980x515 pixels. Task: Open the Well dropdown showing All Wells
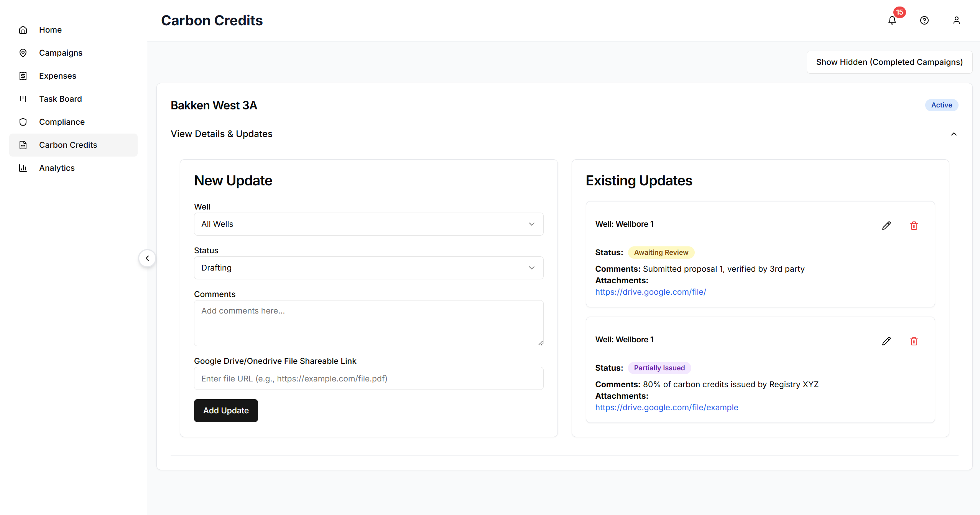pos(368,224)
